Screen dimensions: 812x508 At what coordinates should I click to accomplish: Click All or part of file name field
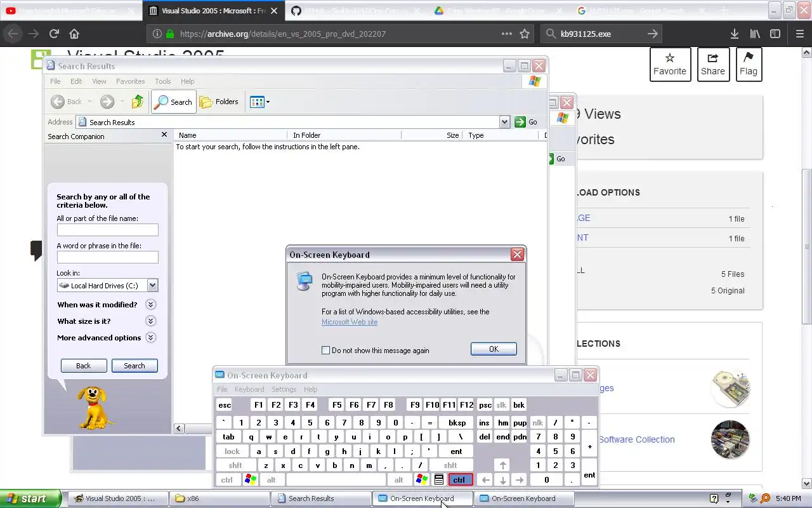108,230
